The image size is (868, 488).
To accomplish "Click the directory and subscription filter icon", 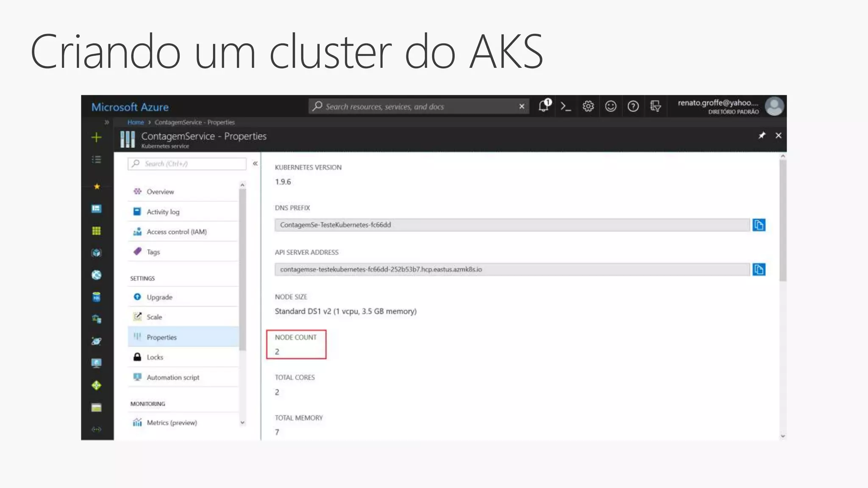I will coord(655,106).
